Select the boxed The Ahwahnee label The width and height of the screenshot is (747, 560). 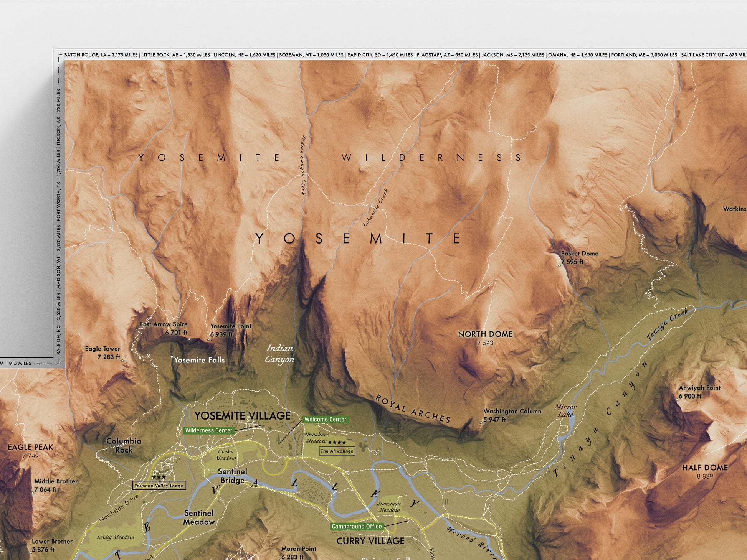pos(337,451)
